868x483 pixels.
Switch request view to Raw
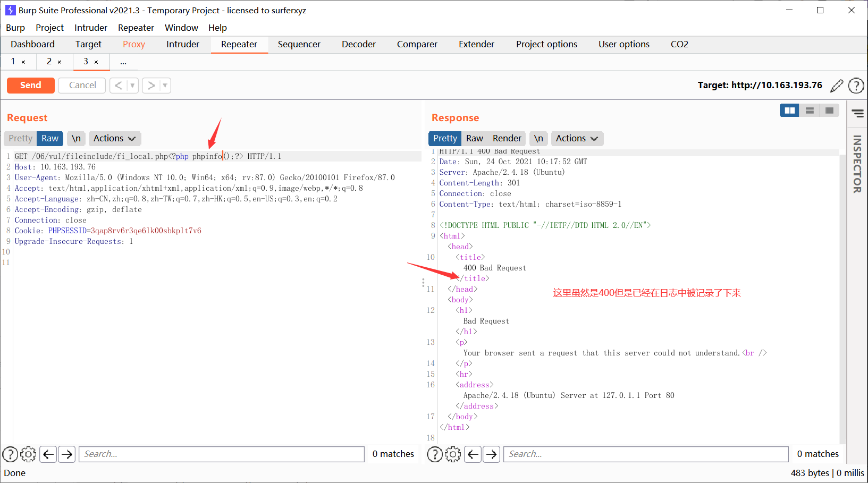pos(50,139)
